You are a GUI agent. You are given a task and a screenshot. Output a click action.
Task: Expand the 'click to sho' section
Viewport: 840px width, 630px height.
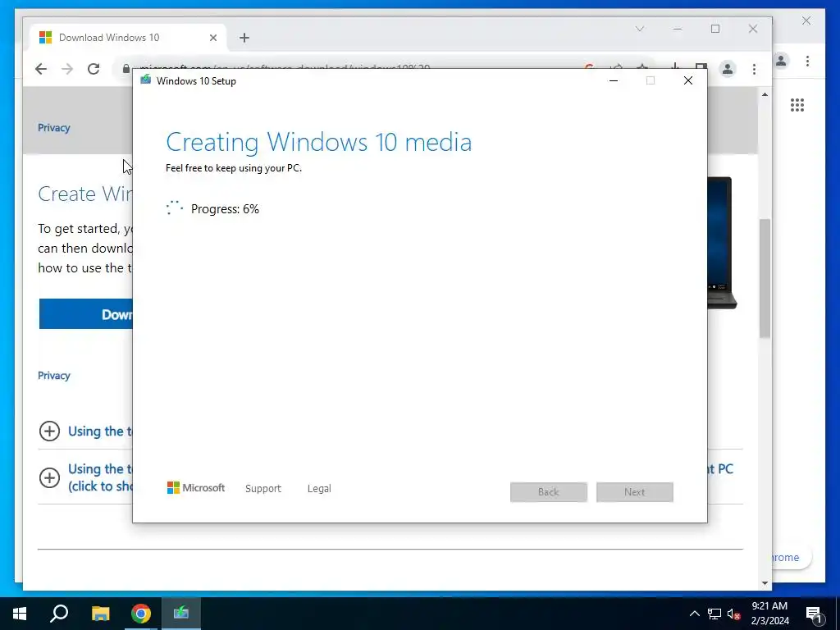click(49, 477)
